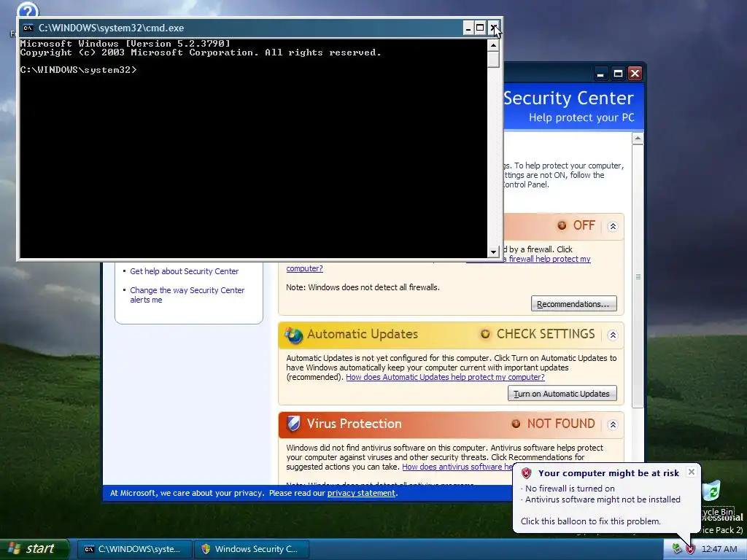Click Security Center scrollbar up arrow
Image resolution: width=747 pixels, height=560 pixels.
tap(638, 139)
